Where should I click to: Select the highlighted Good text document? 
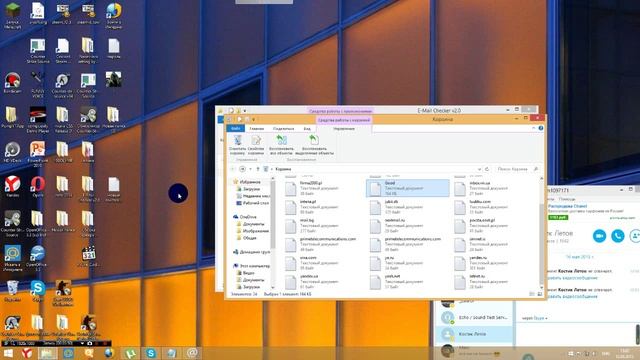[x=407, y=188]
